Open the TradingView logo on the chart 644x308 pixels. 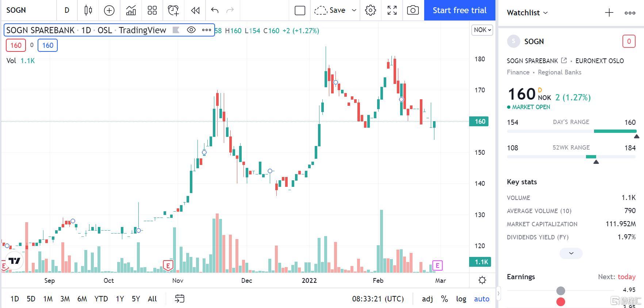[14, 261]
